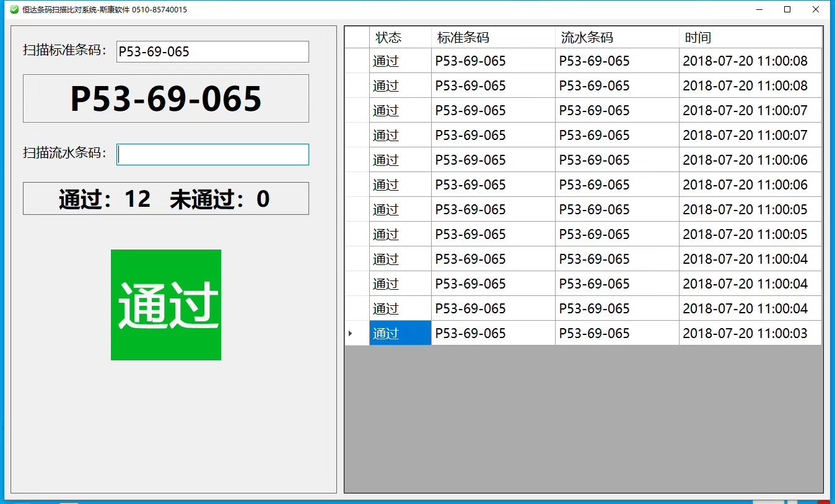Click the big green 通过 result indicator
This screenshot has height=504, width=835.
tap(166, 305)
